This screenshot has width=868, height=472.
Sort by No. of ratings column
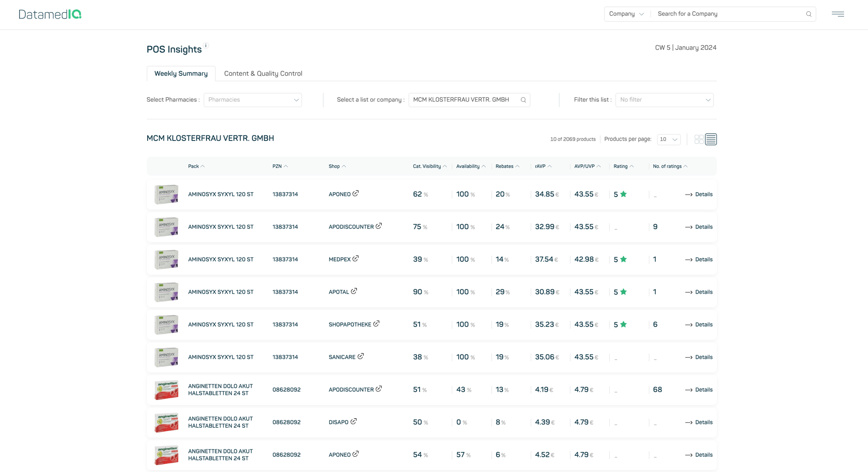click(x=670, y=166)
